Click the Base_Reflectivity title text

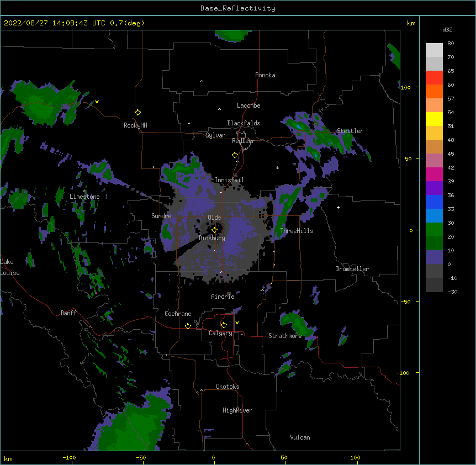point(237,8)
